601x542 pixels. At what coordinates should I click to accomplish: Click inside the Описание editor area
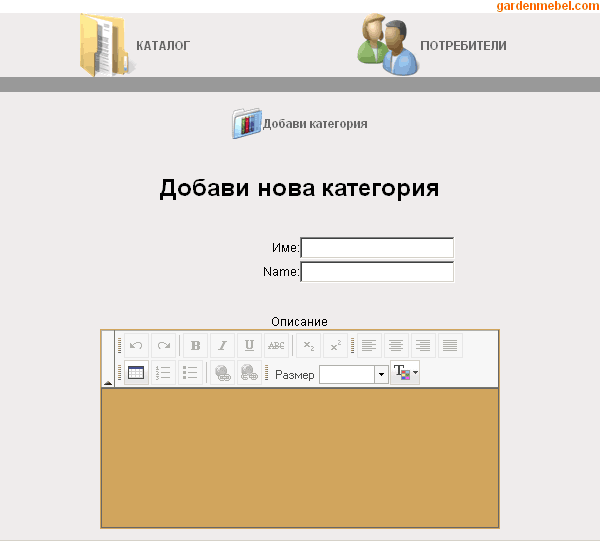click(x=300, y=458)
